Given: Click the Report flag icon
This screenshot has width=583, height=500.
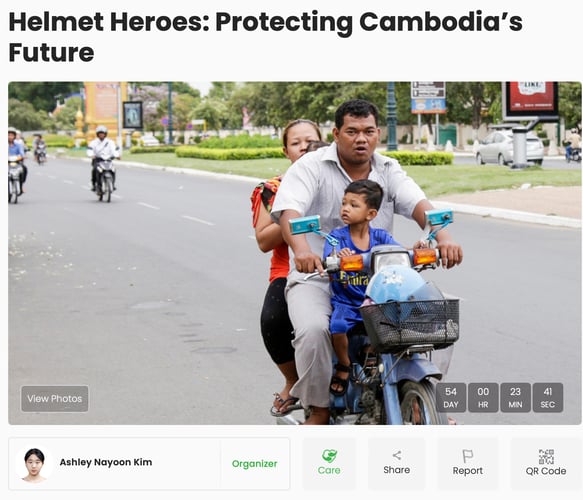Looking at the screenshot, I should click(467, 456).
